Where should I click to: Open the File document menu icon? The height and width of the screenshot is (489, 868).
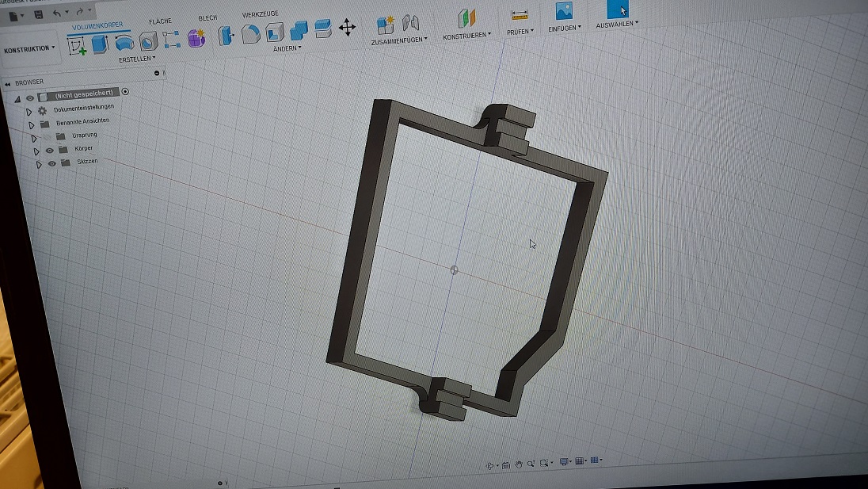point(13,16)
